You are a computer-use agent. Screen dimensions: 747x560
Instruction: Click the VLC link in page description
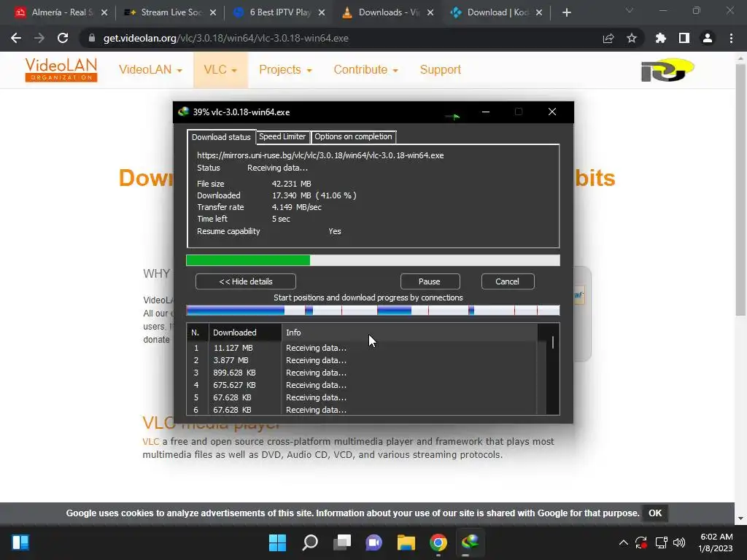(x=151, y=441)
